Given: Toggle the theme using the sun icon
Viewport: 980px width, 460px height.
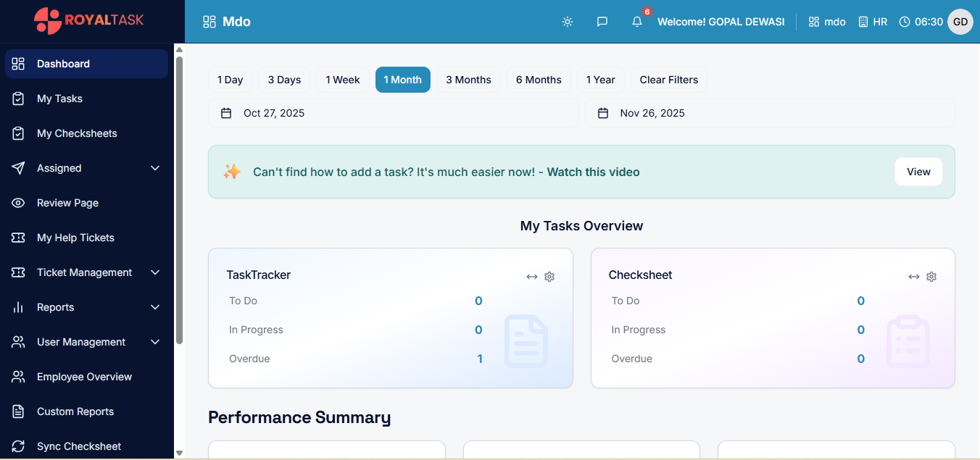Looking at the screenshot, I should [568, 22].
